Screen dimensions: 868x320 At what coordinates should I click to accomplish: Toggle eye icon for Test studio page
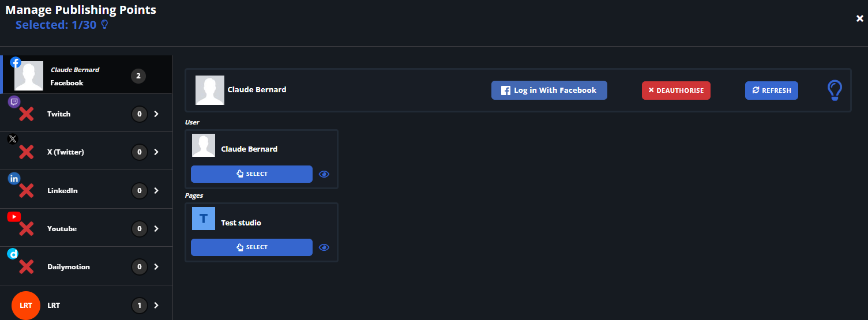324,247
